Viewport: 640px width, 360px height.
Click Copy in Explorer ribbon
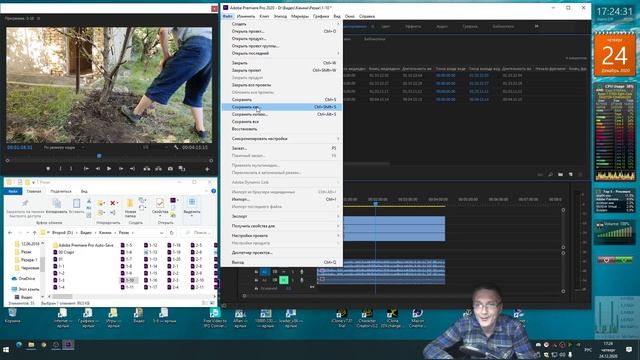(56, 206)
